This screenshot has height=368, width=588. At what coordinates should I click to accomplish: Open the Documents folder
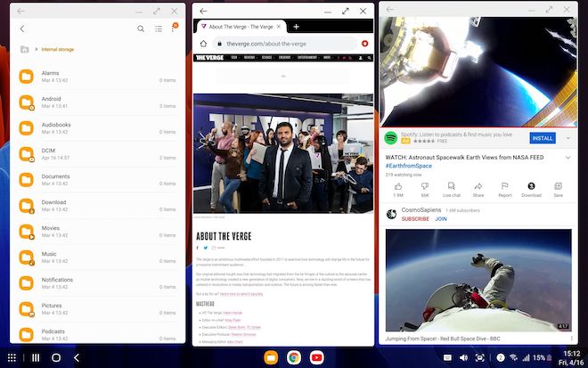pos(97,180)
